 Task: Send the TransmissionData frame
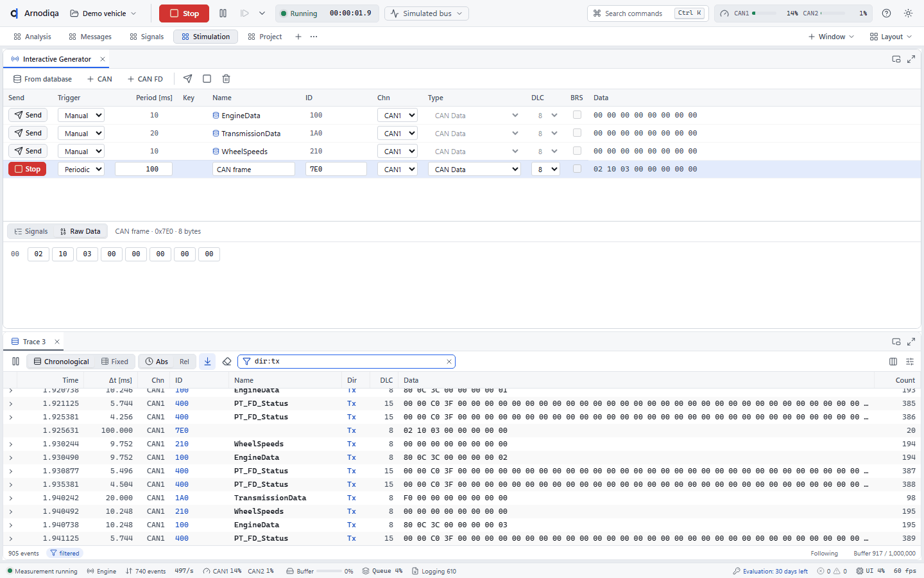[x=28, y=133]
